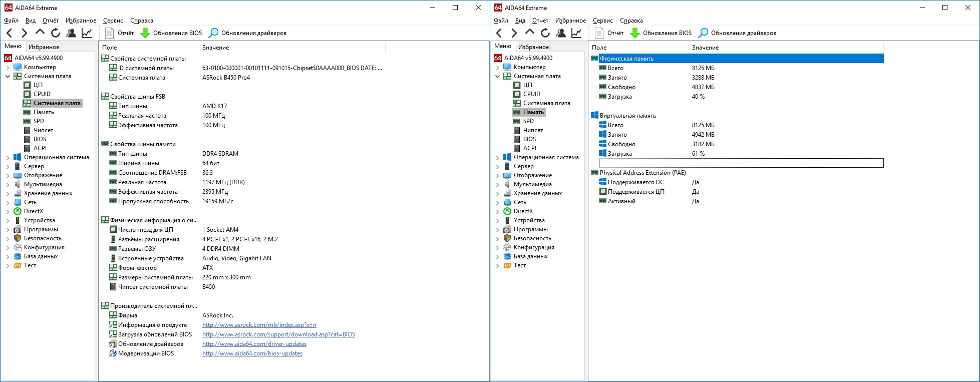The height and width of the screenshot is (382, 980).
Task: Click Отчёт toolbar button in left window
Action: point(119,33)
